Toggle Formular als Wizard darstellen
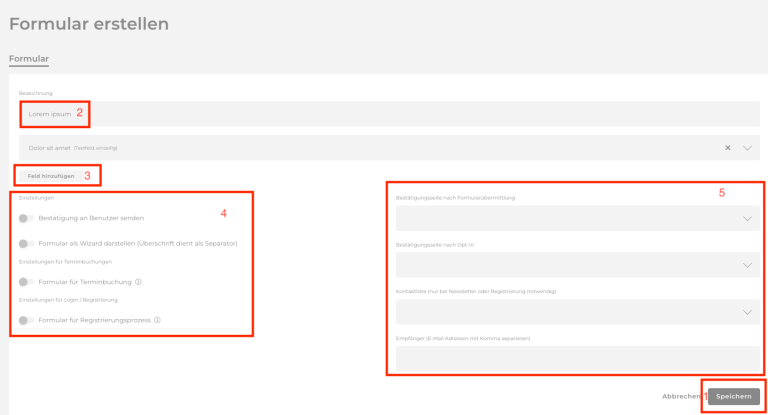 click(x=26, y=243)
